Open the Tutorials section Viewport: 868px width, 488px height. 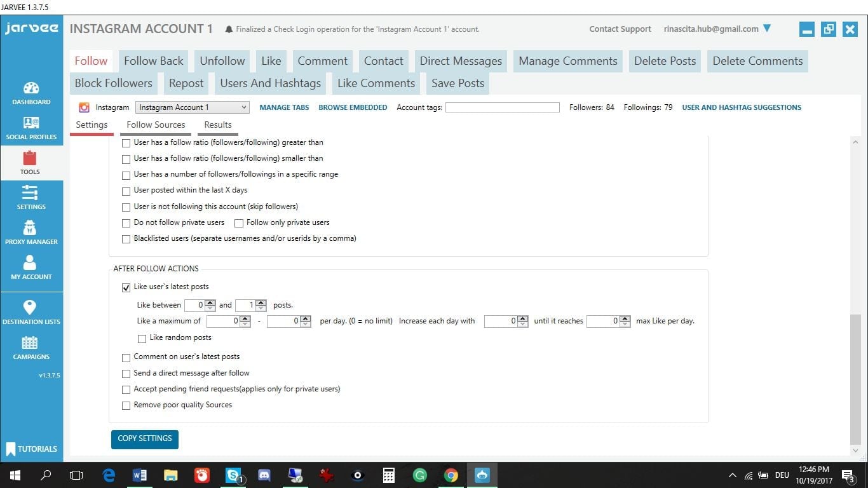coord(31,449)
